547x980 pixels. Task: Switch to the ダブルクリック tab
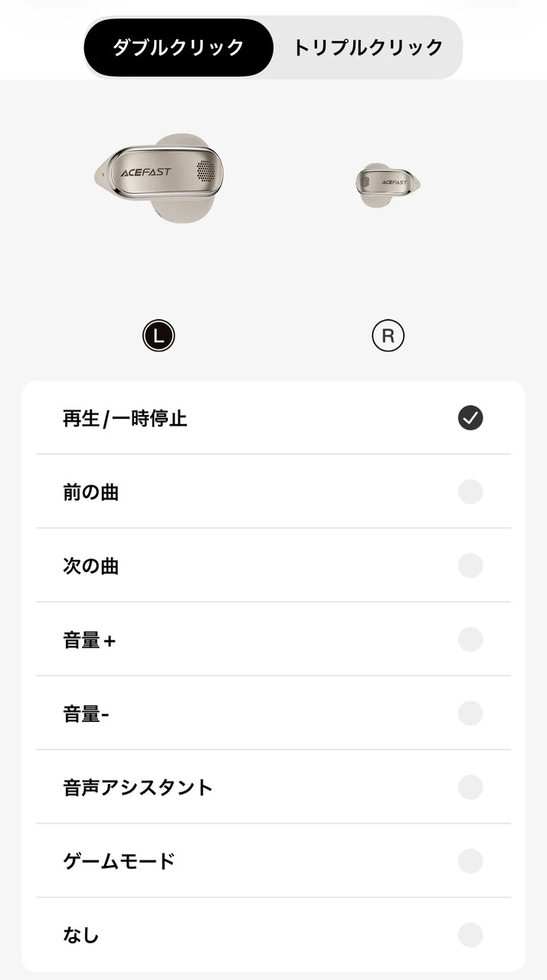(x=179, y=47)
